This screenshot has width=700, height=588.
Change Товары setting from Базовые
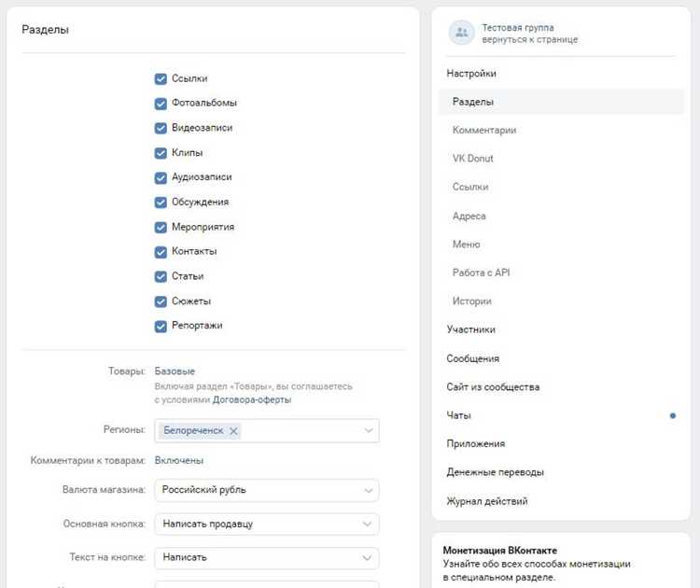coord(175,371)
